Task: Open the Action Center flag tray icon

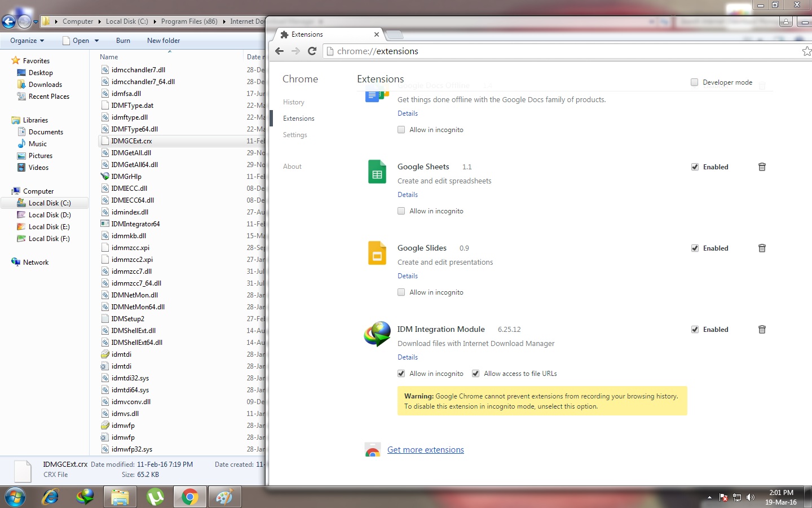Action: [x=723, y=497]
